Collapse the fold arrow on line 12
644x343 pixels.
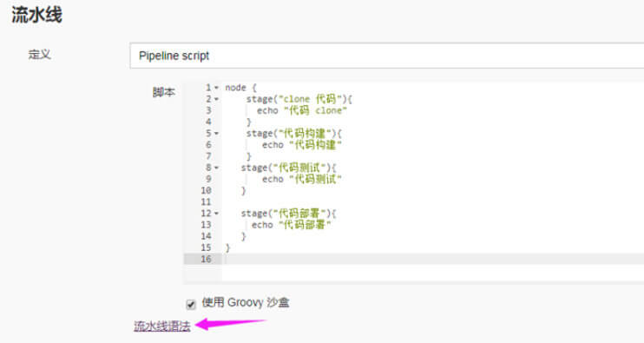tap(216, 214)
